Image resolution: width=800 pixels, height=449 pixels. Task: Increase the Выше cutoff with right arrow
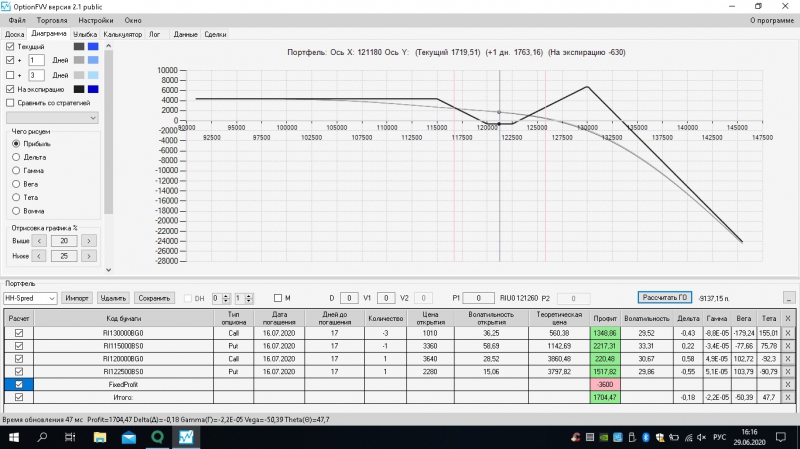pos(89,241)
